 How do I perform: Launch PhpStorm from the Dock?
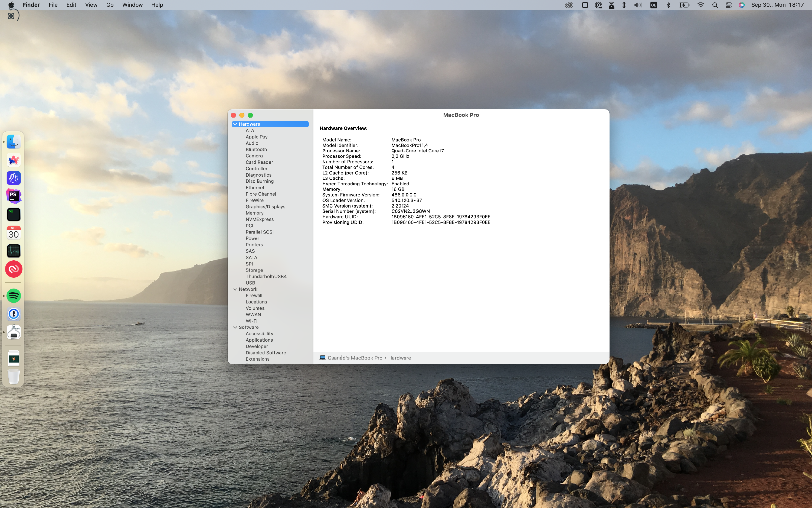tap(14, 196)
